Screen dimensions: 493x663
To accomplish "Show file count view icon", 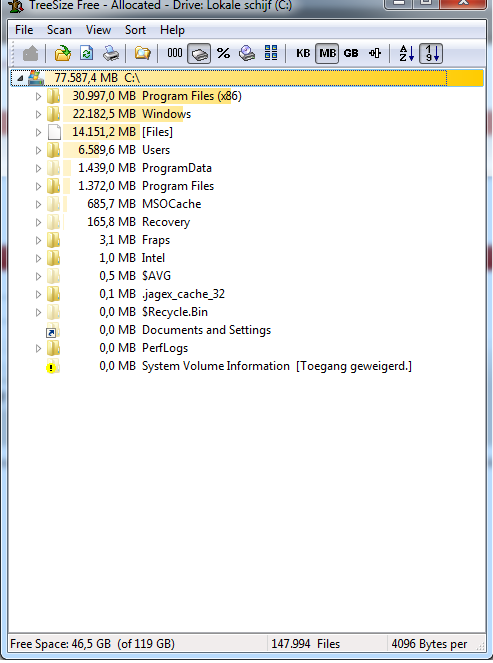I will coord(175,53).
